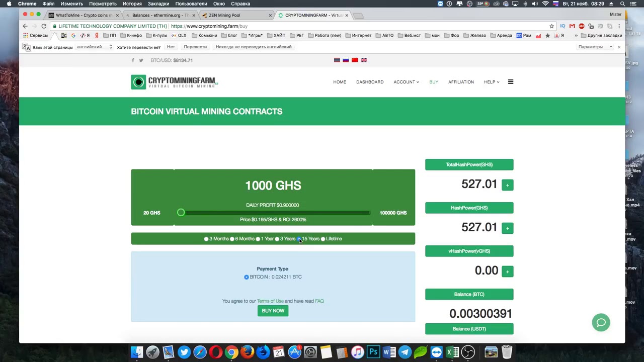Expand the ACCOUNT navigation dropdown
This screenshot has width=644, height=362.
point(406,82)
